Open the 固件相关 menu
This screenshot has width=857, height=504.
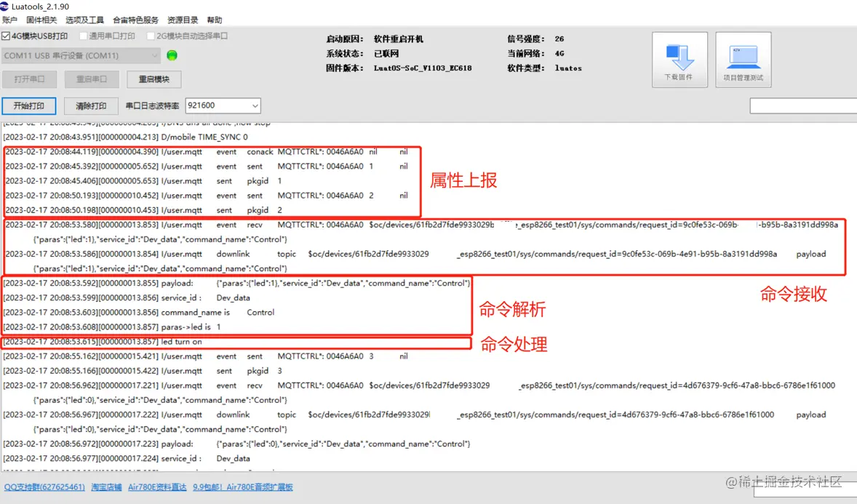41,20
